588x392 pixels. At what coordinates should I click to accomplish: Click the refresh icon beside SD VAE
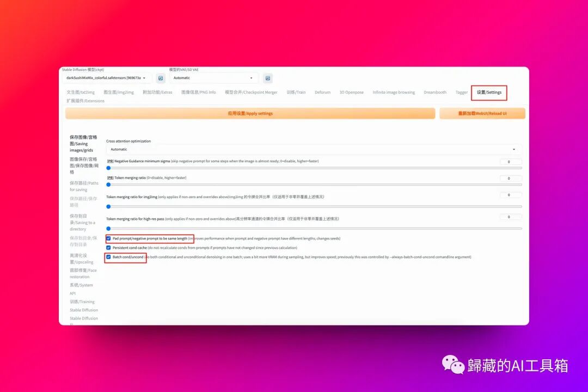click(x=268, y=78)
